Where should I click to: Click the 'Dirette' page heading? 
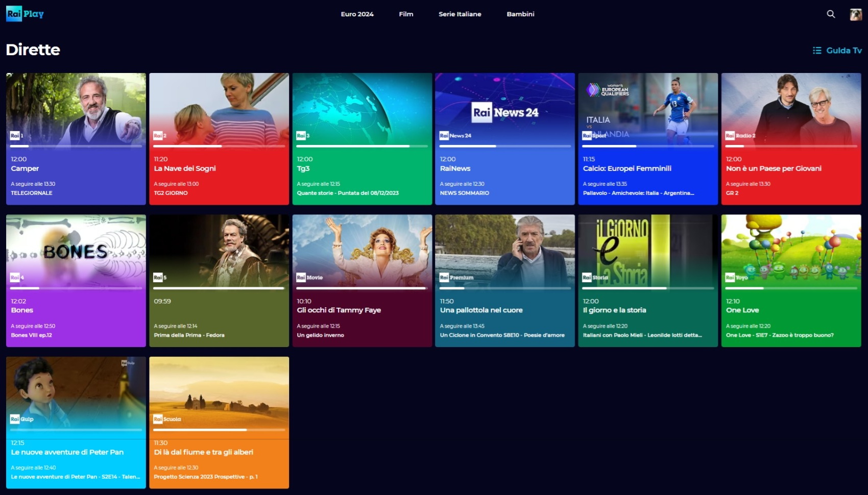coord(33,49)
